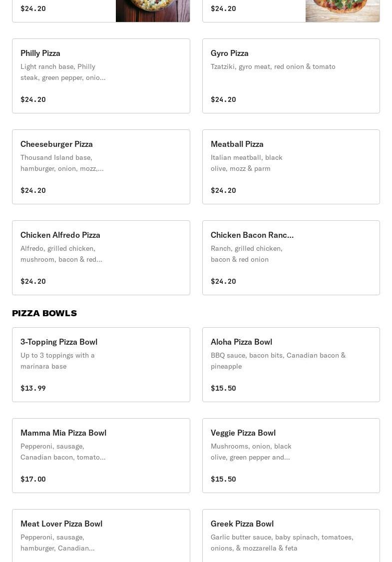
Task: Click Thousand Island base description text
Action: (62, 163)
